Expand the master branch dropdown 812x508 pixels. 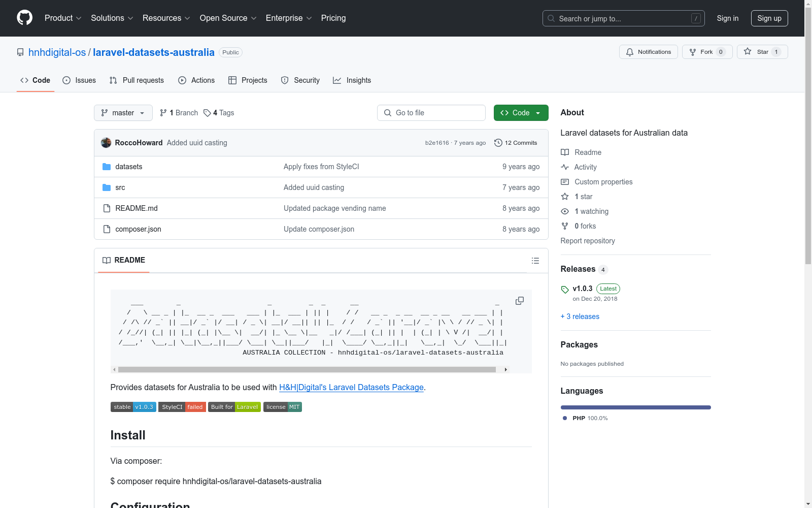tap(123, 113)
